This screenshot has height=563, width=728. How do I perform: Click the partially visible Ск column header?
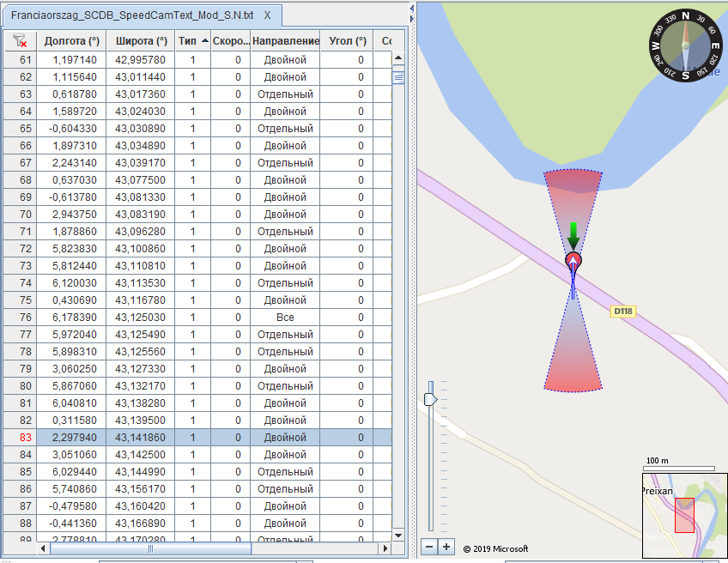click(x=383, y=41)
